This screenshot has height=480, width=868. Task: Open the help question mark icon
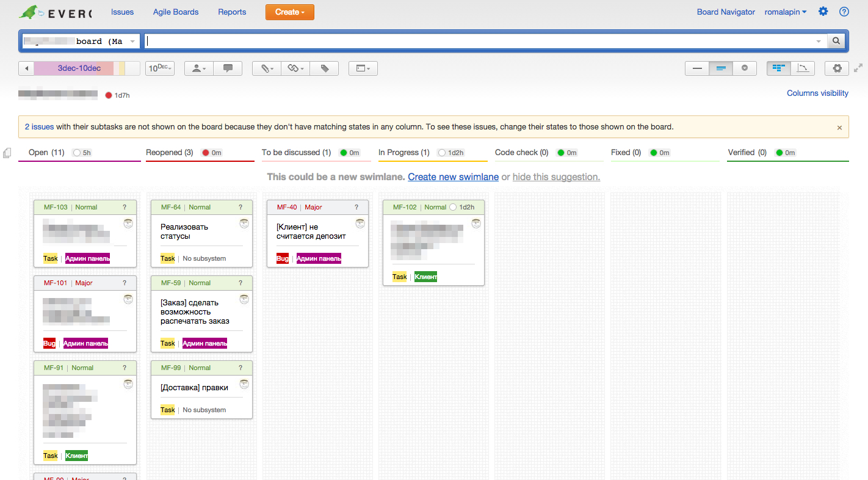pyautogui.click(x=844, y=12)
